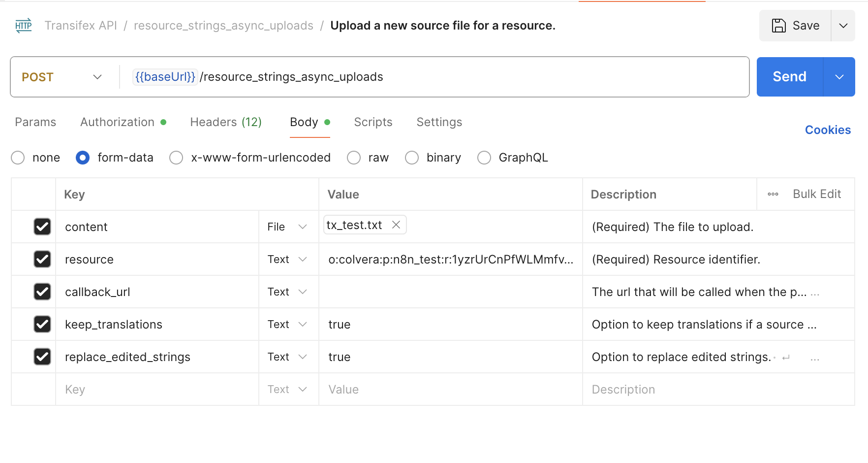Image resolution: width=868 pixels, height=463 pixels.
Task: Disable the callback_url parameter checkbox
Action: 42,292
